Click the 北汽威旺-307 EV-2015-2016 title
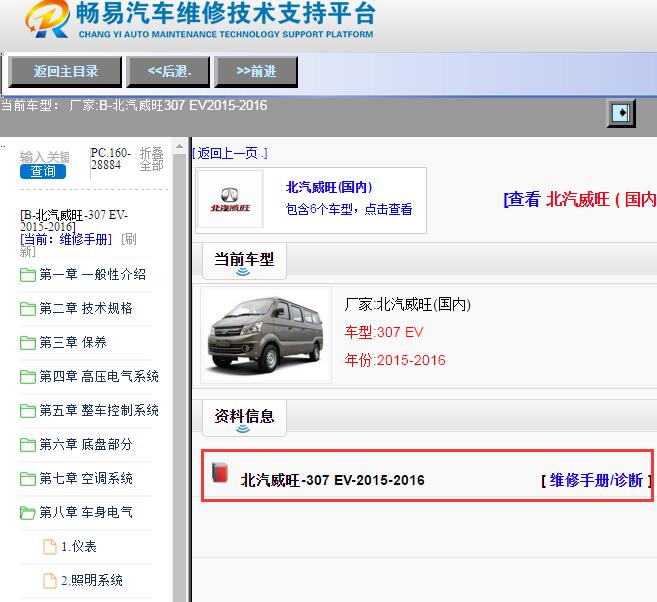Image resolution: width=657 pixels, height=602 pixels. click(333, 480)
